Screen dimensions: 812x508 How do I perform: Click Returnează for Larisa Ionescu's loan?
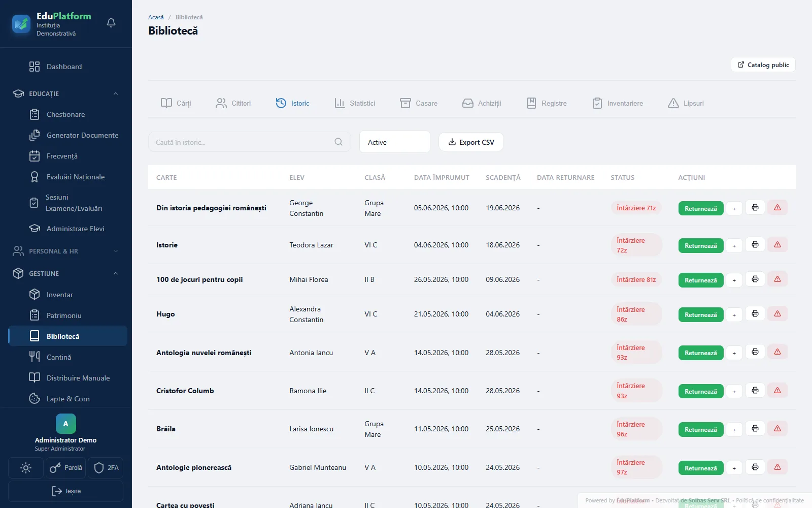click(x=701, y=430)
